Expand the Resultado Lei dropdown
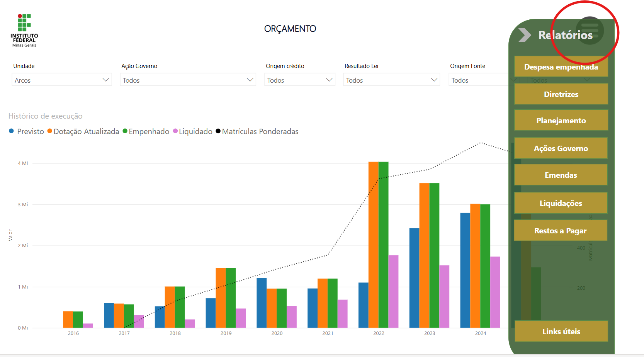 (x=391, y=80)
